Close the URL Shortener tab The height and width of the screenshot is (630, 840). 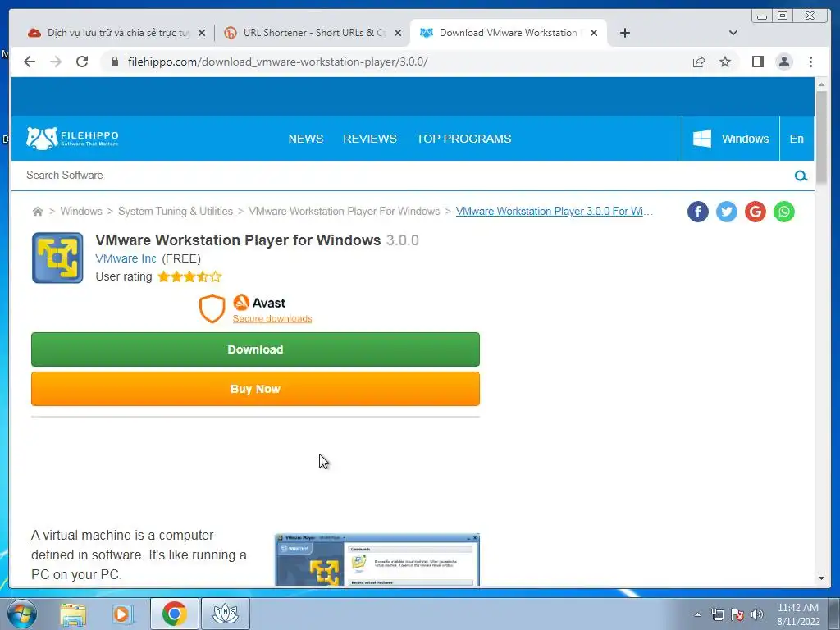coord(398,33)
